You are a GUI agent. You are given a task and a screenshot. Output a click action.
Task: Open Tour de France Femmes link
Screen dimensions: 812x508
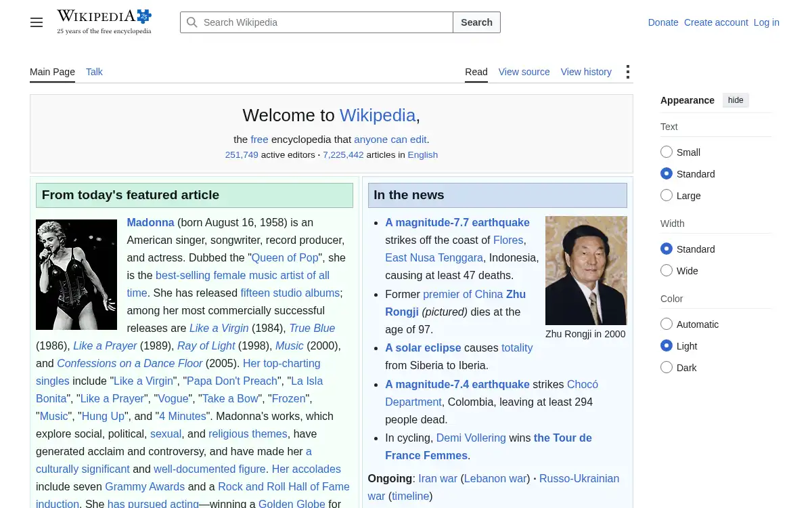point(489,446)
